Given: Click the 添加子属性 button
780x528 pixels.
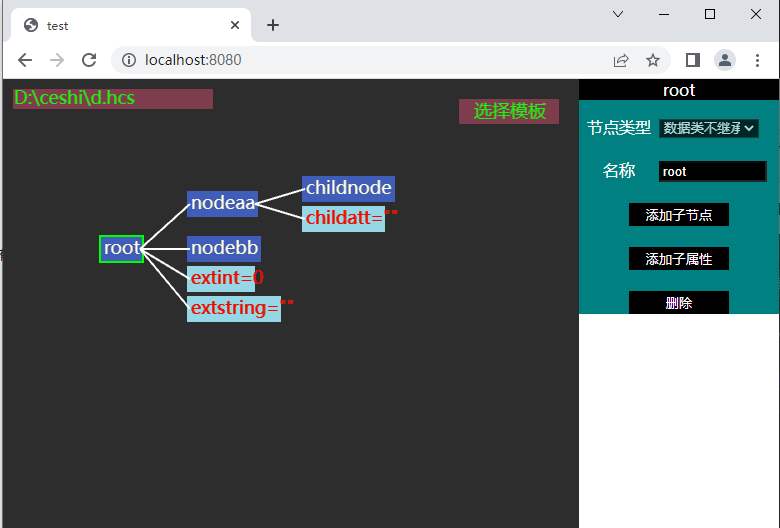Looking at the screenshot, I should (x=678, y=259).
